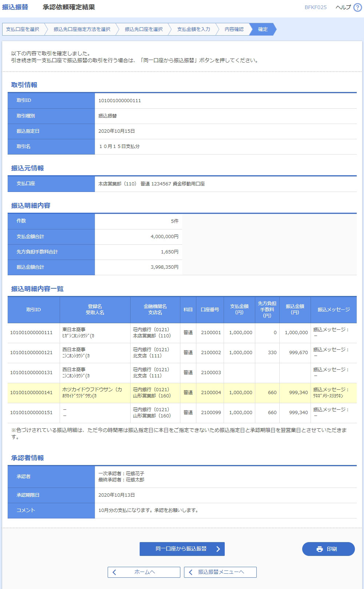The image size is (364, 589).
Task: Click 2020年10月15日 transfer date
Action: pyautogui.click(x=117, y=131)
